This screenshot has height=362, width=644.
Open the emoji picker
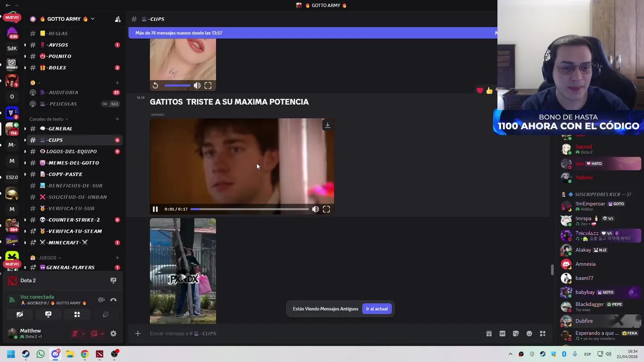point(529,333)
